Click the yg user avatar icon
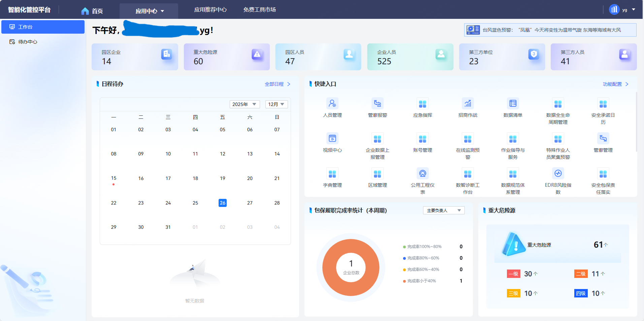 (x=614, y=9)
